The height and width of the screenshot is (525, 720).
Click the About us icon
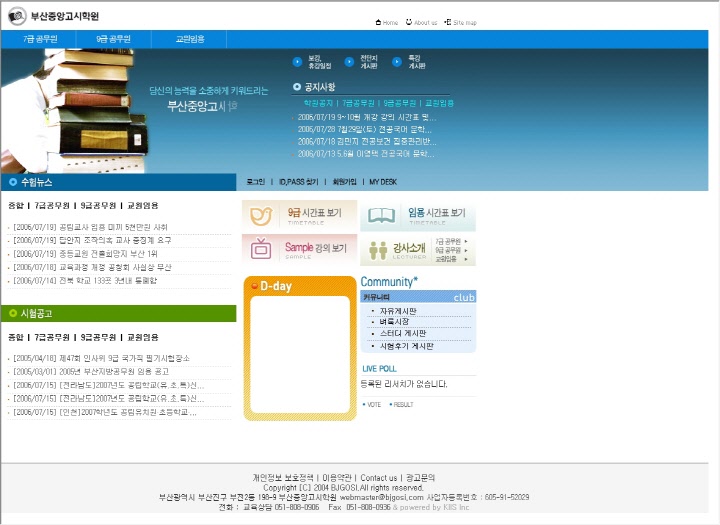click(409, 22)
